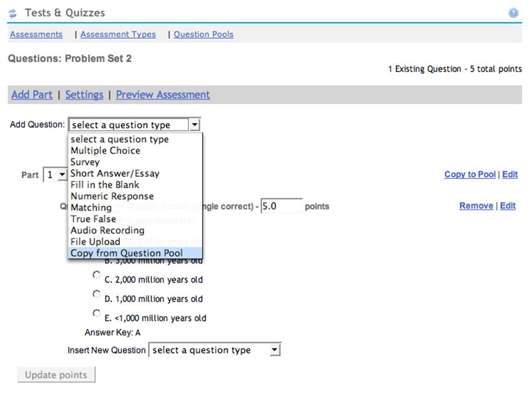Viewport: 532px width, 399px height.
Task: Open the assessment Settings link
Action: click(x=84, y=94)
